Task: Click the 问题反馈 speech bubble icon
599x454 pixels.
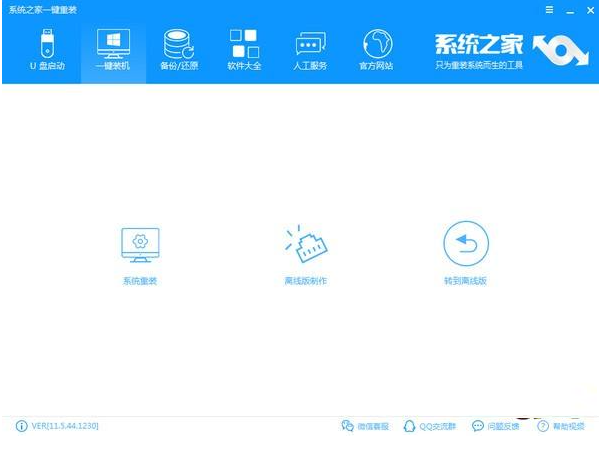Action: (478, 426)
